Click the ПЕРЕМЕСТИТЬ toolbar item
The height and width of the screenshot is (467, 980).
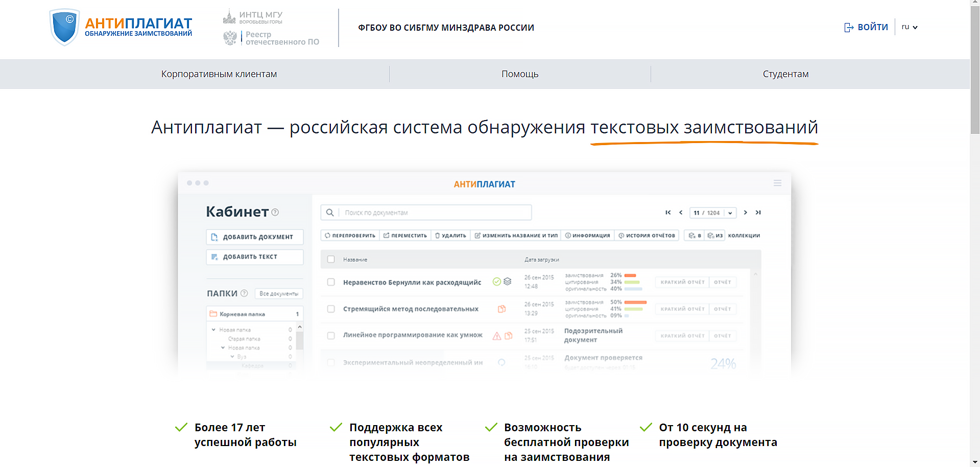[405, 236]
